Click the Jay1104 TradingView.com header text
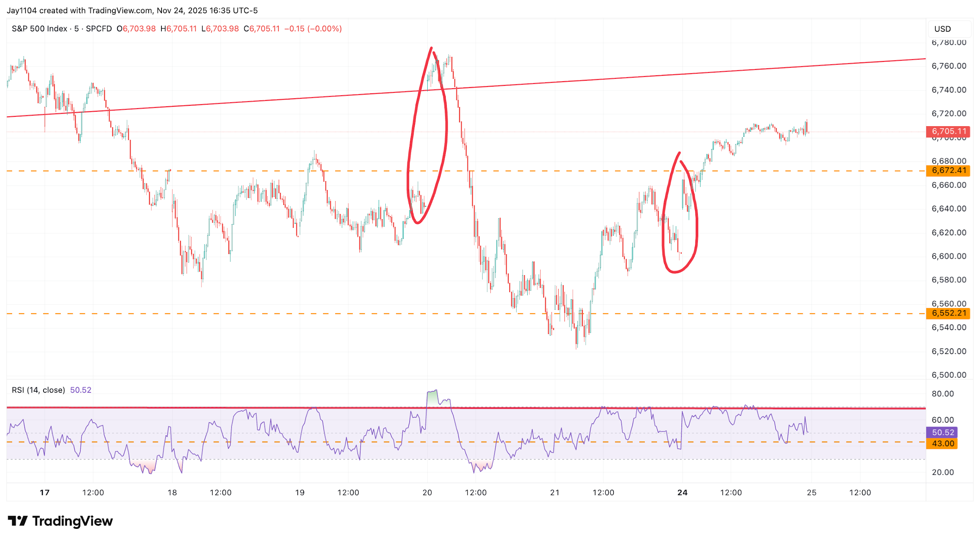Screen dimensions: 980x541 (x=132, y=11)
